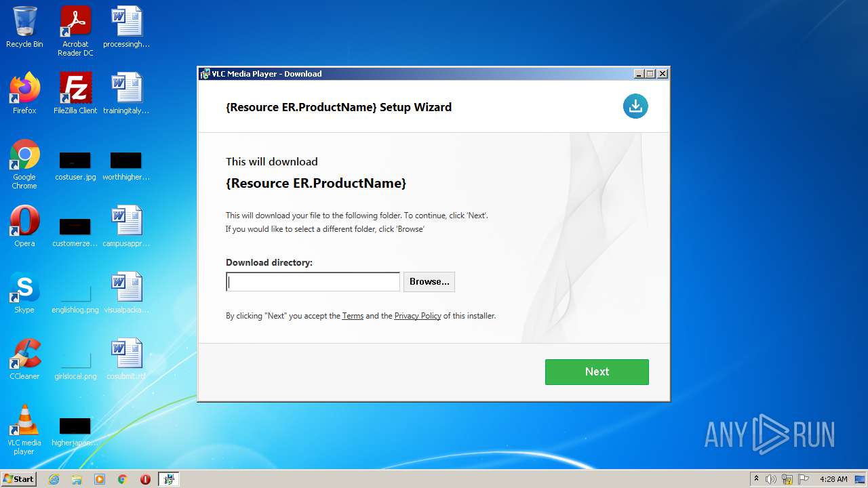Open the volume control in system tray
Screen dimensions: 868x488
pos(771,479)
